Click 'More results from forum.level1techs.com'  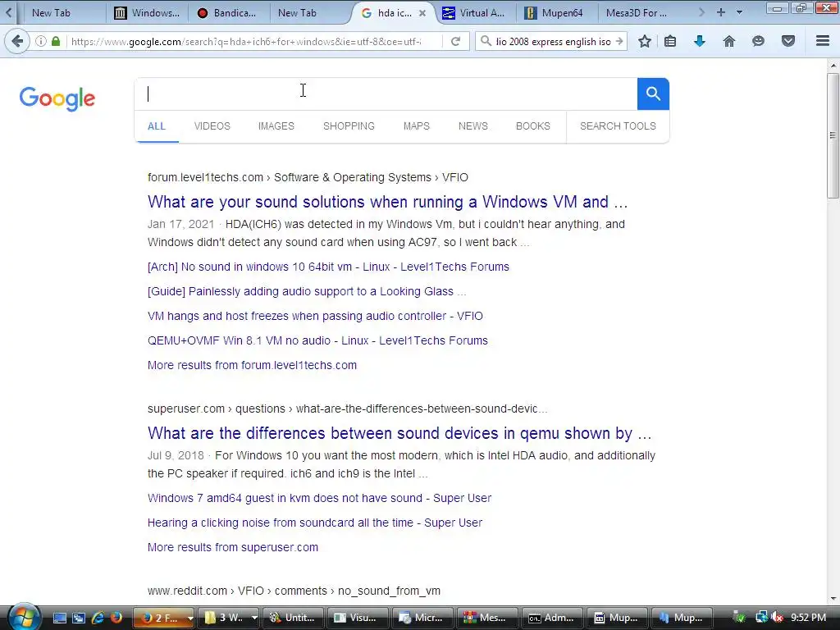coord(253,365)
